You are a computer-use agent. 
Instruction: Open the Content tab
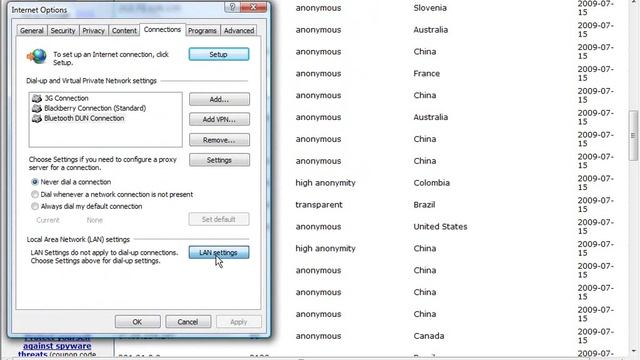124,31
